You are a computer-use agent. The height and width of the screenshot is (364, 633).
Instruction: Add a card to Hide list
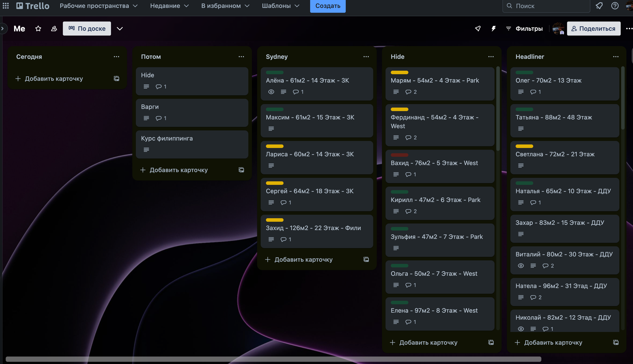[424, 342]
